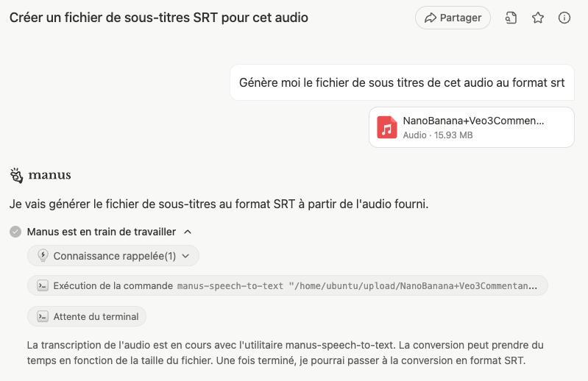Screen dimensions: 588x381
Task: Click the terminal icon in 'Attente du terminal'
Action: 43,316
